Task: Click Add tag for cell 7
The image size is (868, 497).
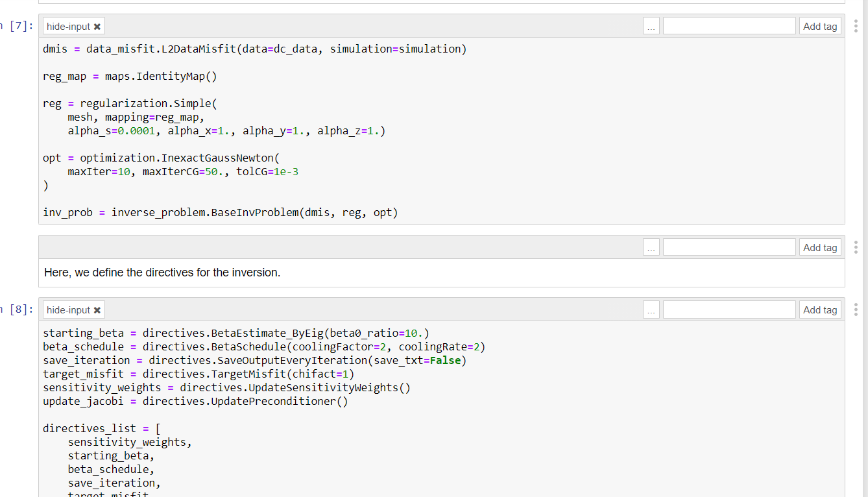Action: tap(820, 27)
